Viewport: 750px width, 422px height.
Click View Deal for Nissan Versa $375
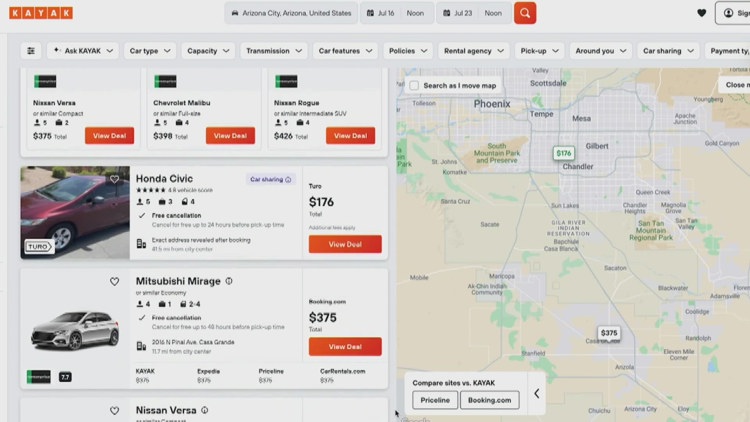click(x=110, y=136)
